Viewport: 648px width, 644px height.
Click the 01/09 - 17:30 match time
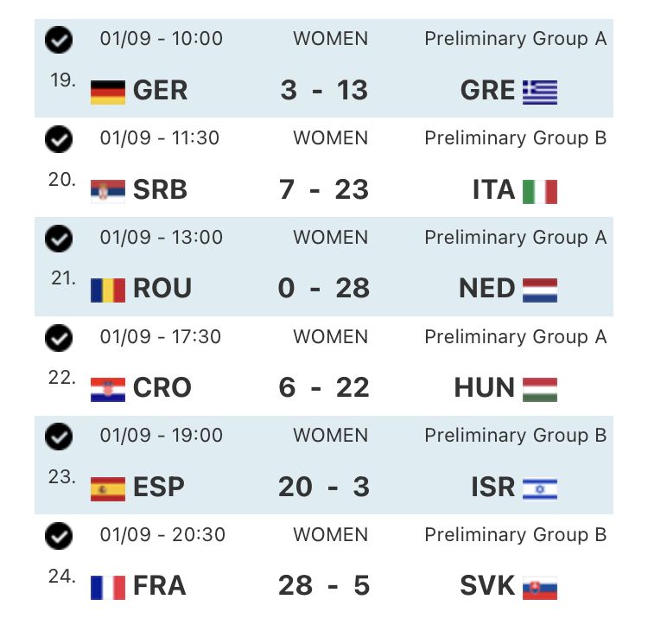click(161, 337)
